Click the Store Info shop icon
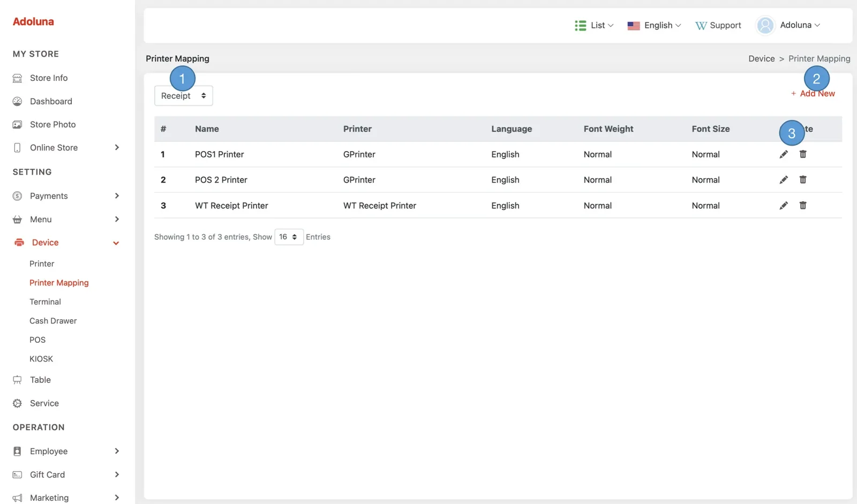Viewport: 857px width, 504px height. (17, 78)
